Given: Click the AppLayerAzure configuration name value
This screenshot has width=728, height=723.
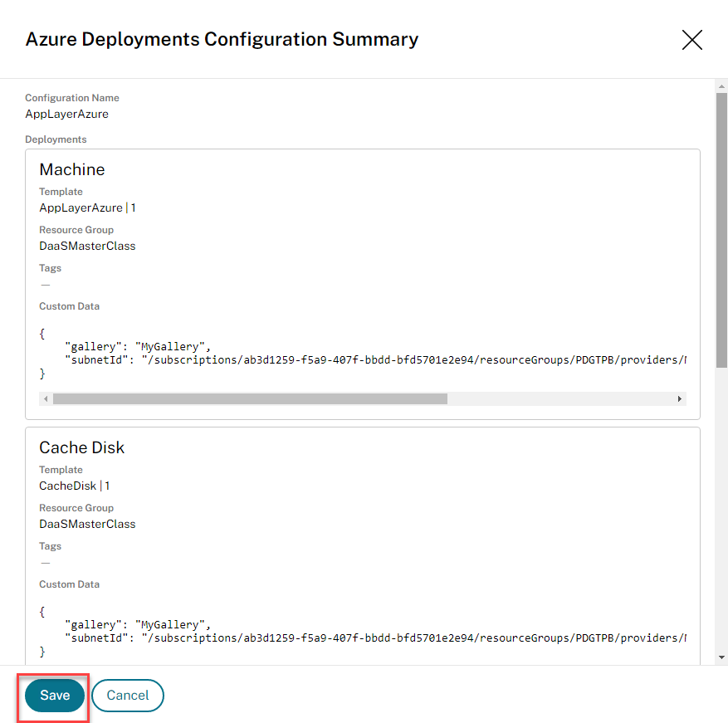Looking at the screenshot, I should point(66,114).
